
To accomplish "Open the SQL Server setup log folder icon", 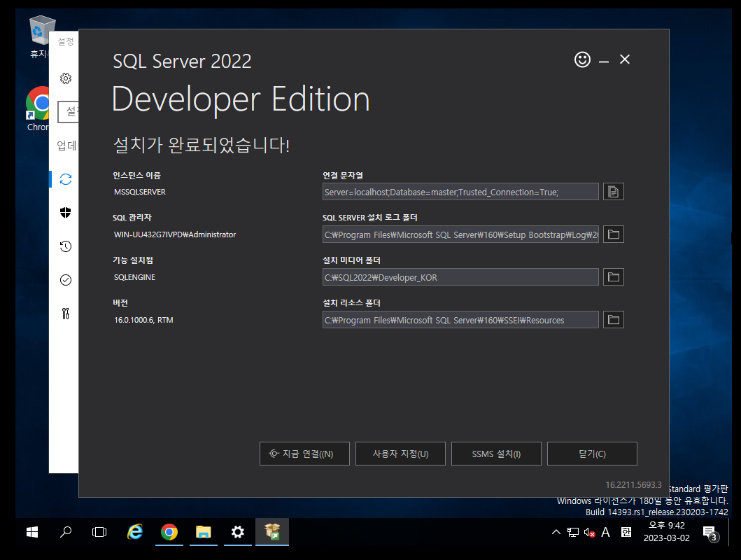I will tap(614, 234).
